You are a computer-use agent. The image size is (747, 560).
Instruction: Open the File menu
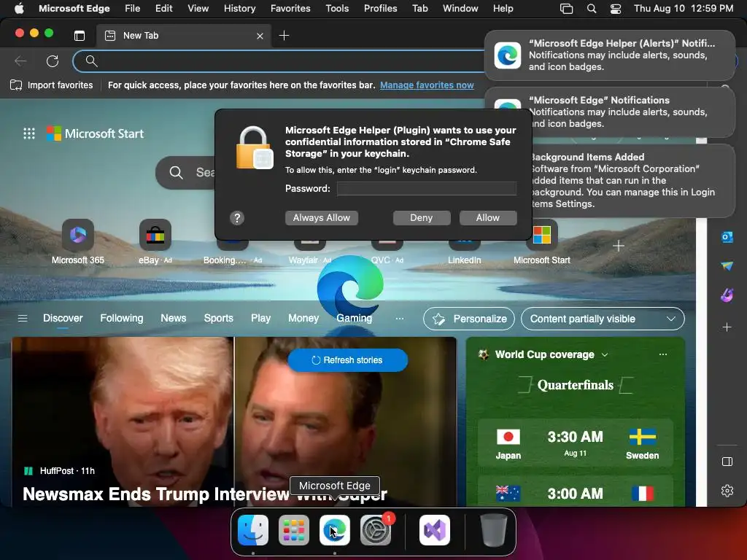pos(133,8)
